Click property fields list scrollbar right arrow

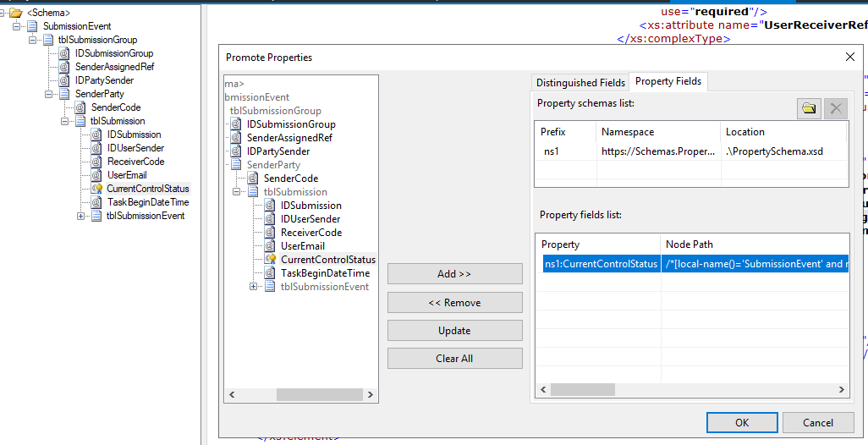842,390
